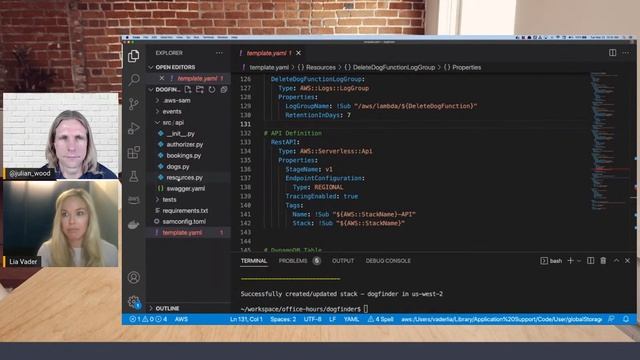
Task: Kill terminal with trash icon
Action: tap(603, 260)
